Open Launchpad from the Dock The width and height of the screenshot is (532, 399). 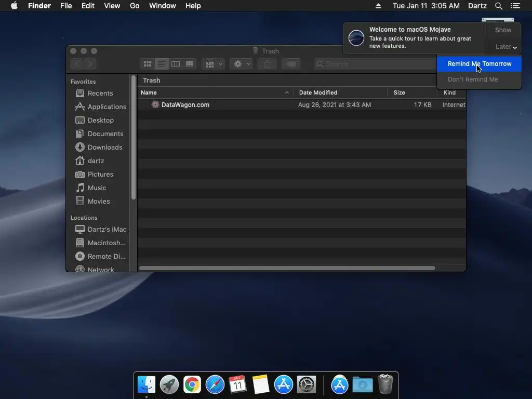pyautogui.click(x=169, y=385)
